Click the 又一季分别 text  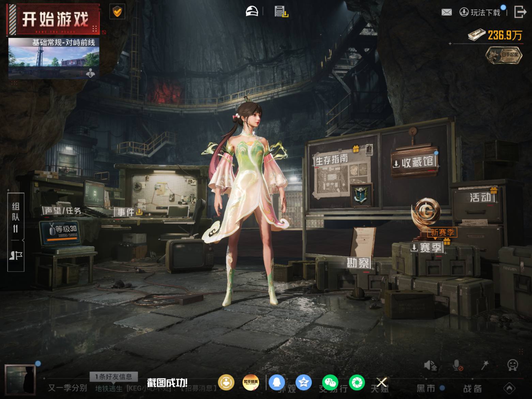[x=67, y=388]
